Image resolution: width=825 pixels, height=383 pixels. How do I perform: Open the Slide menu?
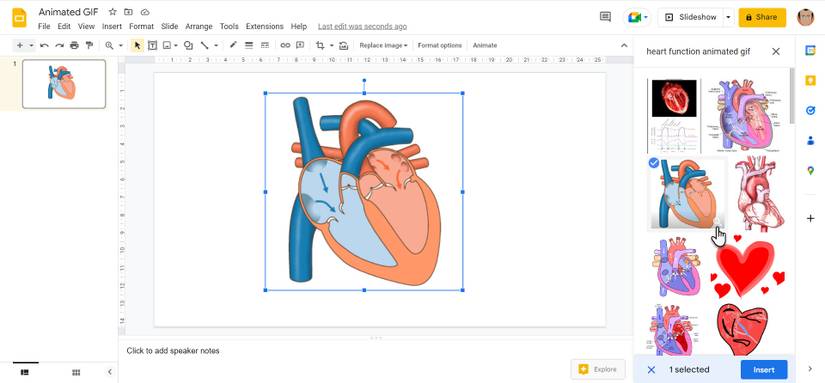(169, 26)
